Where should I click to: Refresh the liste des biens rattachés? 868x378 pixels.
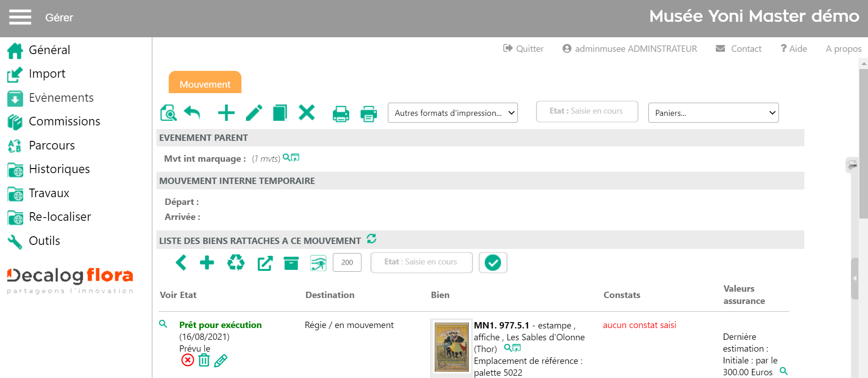click(x=371, y=239)
